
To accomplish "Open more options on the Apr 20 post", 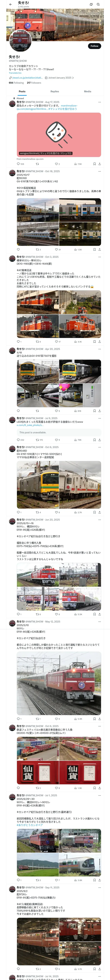I will click(x=99, y=349).
